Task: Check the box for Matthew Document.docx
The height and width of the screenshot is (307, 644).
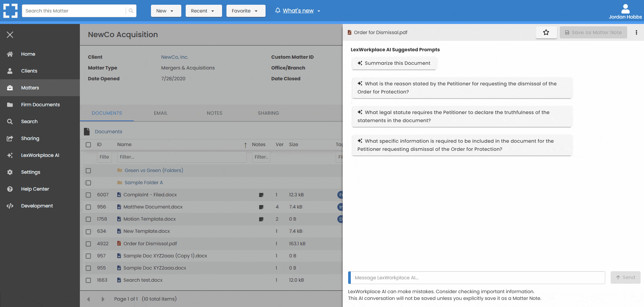Action: click(88, 207)
